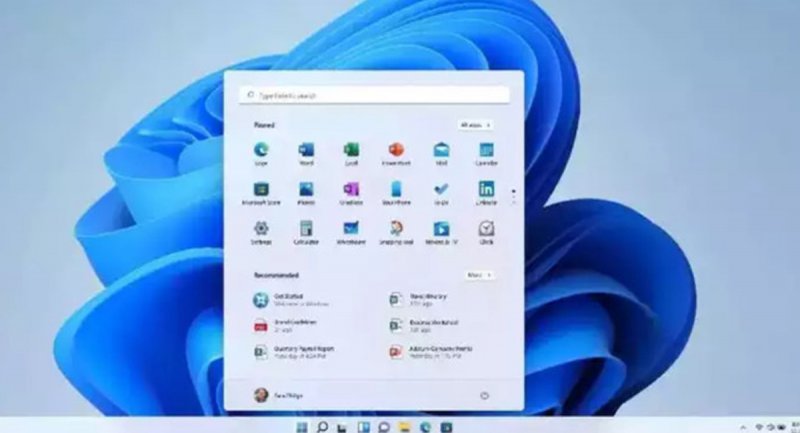Click the pinned apps page indicator dots
800x433 pixels.
click(513, 196)
